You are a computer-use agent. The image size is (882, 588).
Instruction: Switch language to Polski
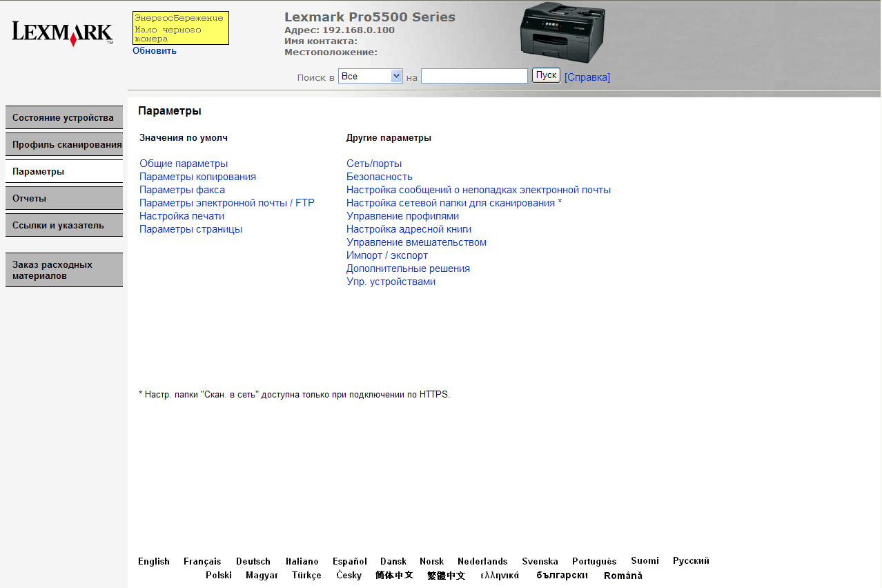point(219,575)
